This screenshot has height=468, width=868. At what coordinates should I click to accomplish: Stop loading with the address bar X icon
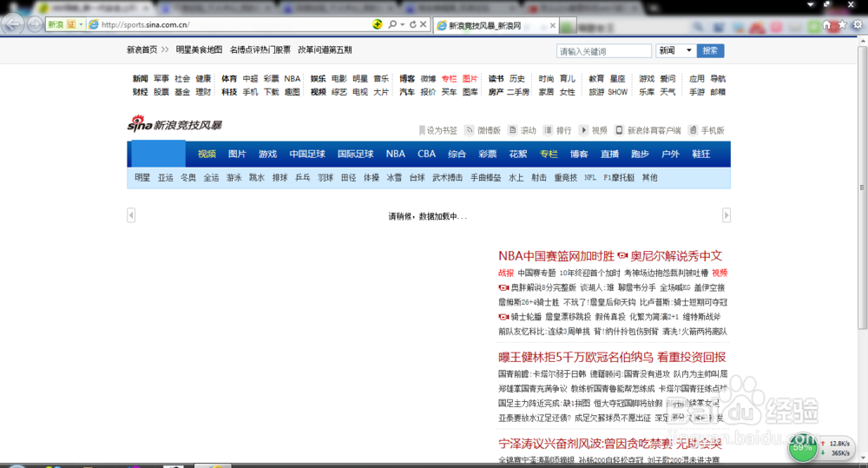point(423,24)
